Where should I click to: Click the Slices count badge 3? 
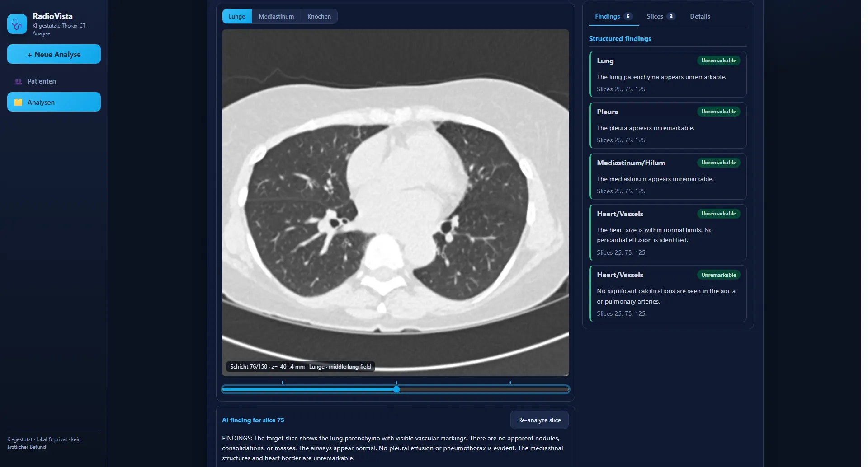pos(671,16)
